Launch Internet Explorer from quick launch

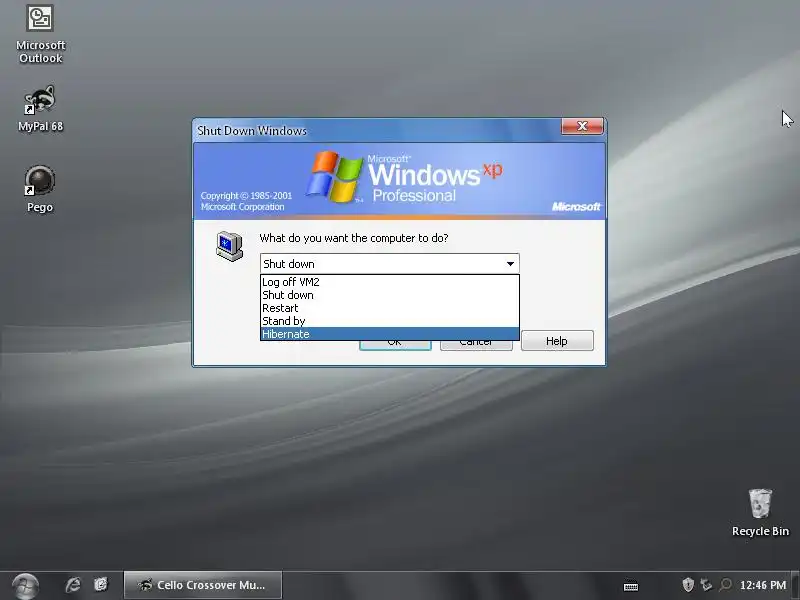[x=73, y=585]
